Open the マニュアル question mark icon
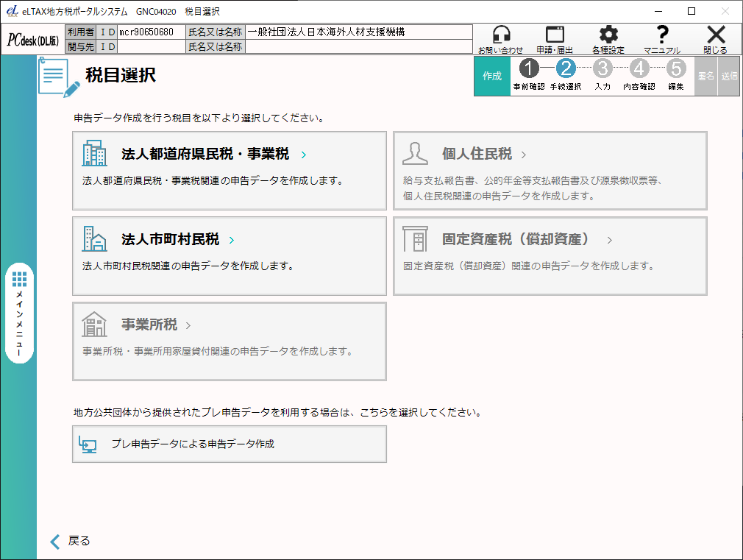This screenshot has width=743, height=560. 662,35
